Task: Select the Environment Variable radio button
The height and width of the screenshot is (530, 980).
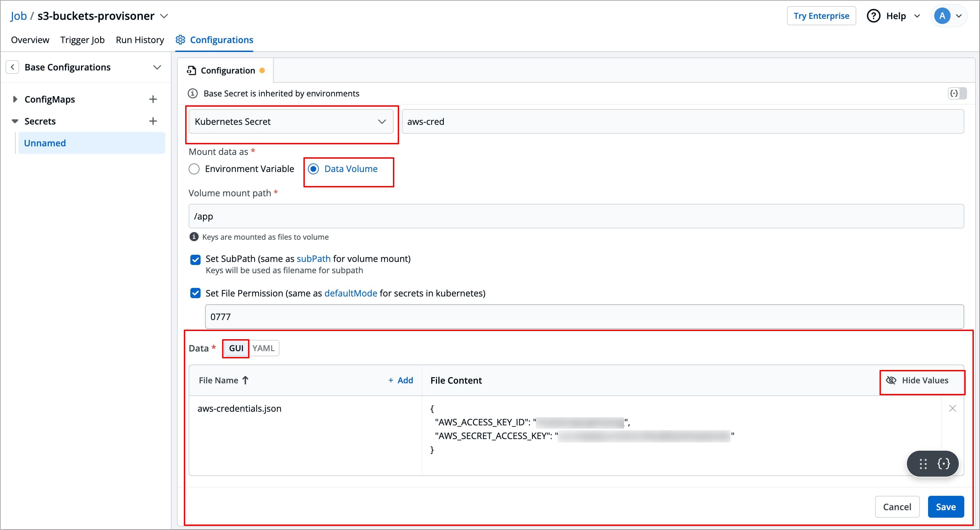Action: (194, 169)
